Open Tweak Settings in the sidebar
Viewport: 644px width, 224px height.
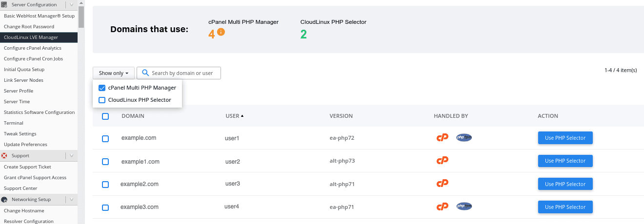tap(20, 134)
